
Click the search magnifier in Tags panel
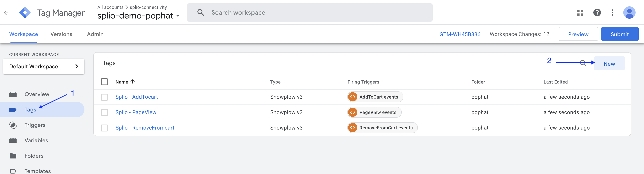click(x=583, y=63)
